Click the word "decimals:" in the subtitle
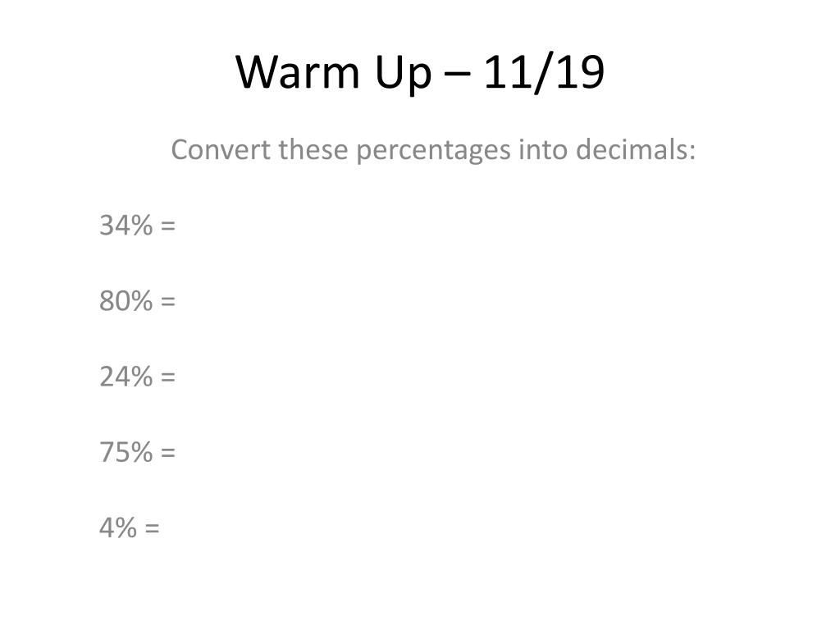Viewport: 840px width, 630px height. (x=636, y=149)
